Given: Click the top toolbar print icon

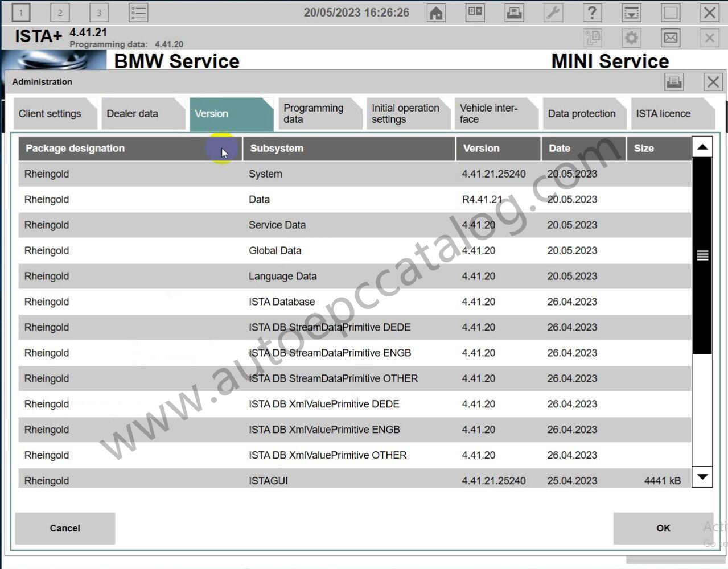Looking at the screenshot, I should tap(515, 13).
